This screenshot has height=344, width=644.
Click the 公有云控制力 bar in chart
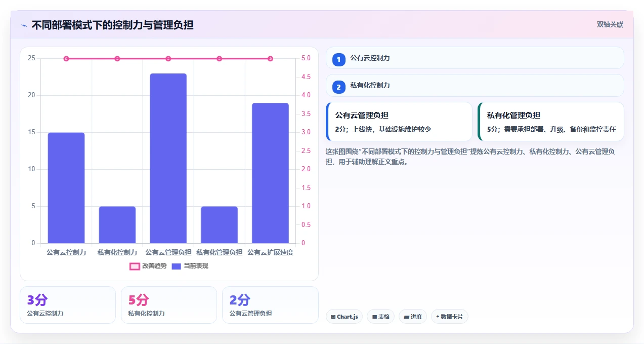coord(66,188)
